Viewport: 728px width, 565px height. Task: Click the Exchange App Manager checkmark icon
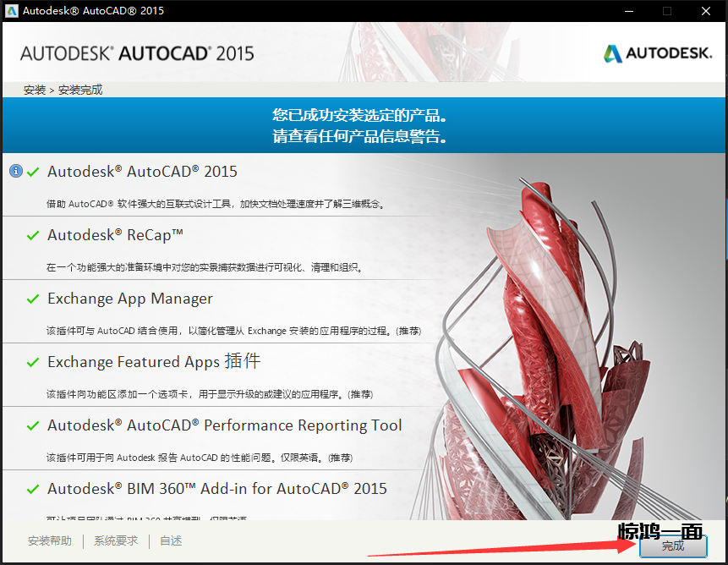pos(34,299)
